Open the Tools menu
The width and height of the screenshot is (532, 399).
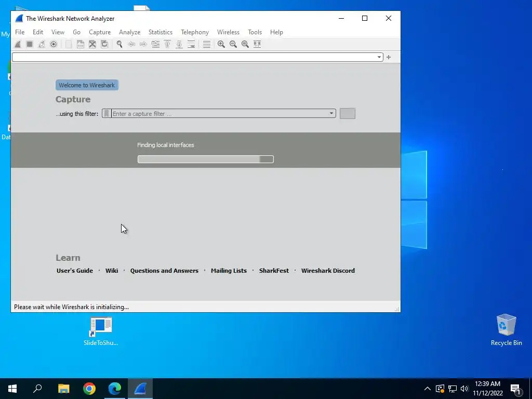click(255, 32)
